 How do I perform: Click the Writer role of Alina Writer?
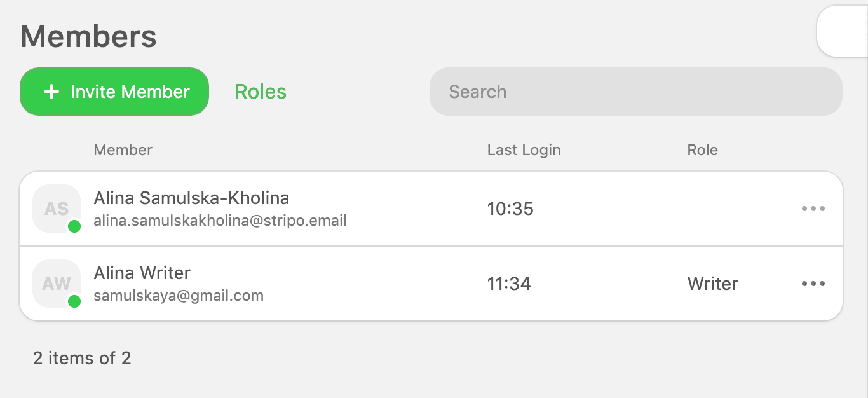pos(712,284)
